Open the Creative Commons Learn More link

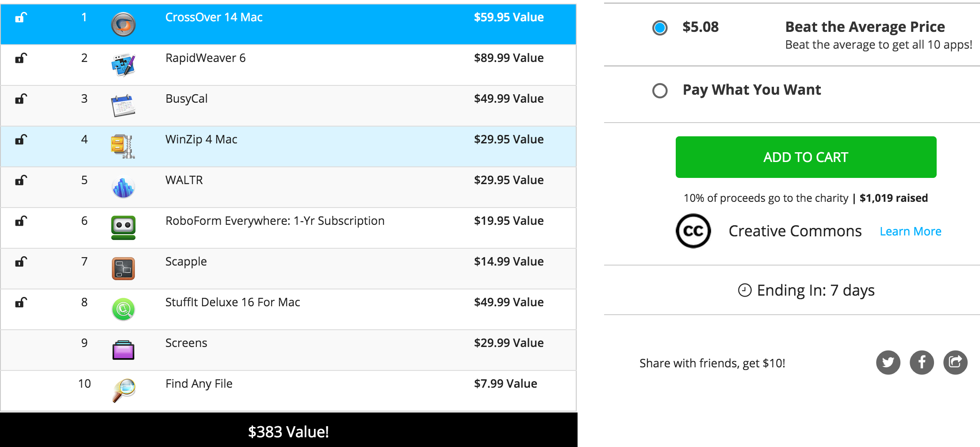pyautogui.click(x=910, y=231)
